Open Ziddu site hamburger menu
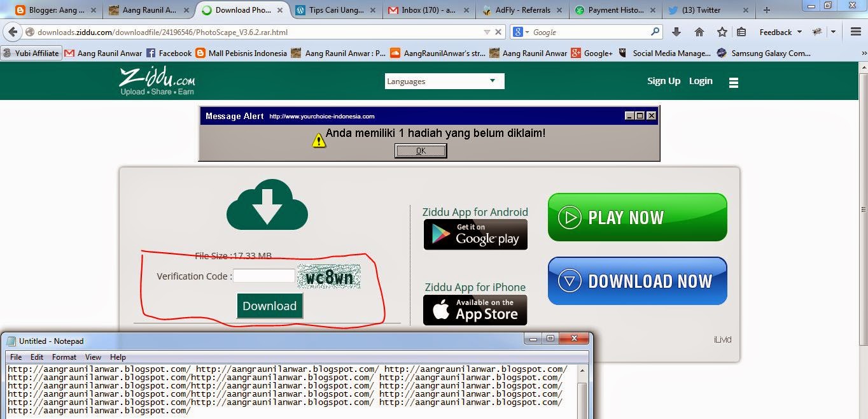This screenshot has height=419, width=868. pos(734,83)
